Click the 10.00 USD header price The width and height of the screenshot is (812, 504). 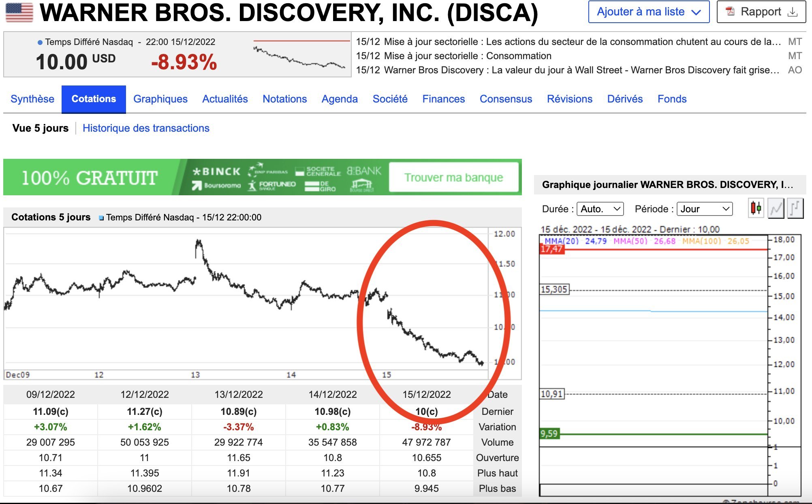pos(75,62)
